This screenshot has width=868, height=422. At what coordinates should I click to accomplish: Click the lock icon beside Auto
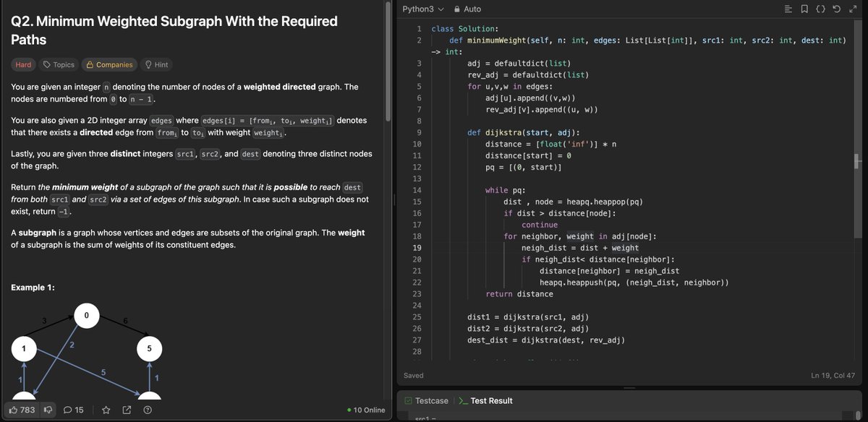(456, 9)
